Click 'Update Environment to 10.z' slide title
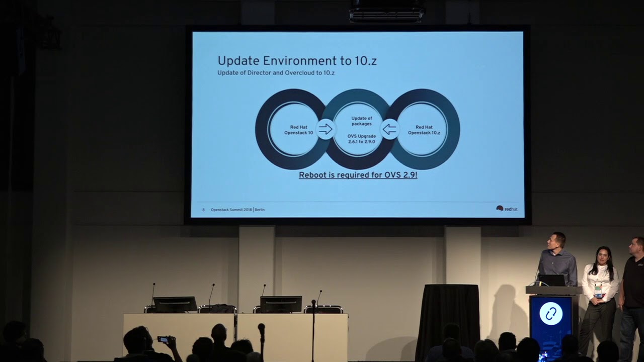This screenshot has height=362, width=644. click(x=297, y=61)
